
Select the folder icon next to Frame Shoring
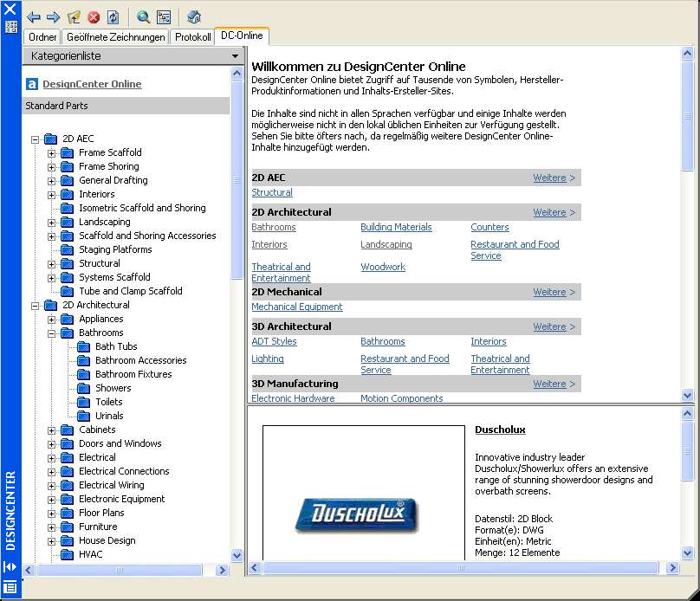click(67, 166)
